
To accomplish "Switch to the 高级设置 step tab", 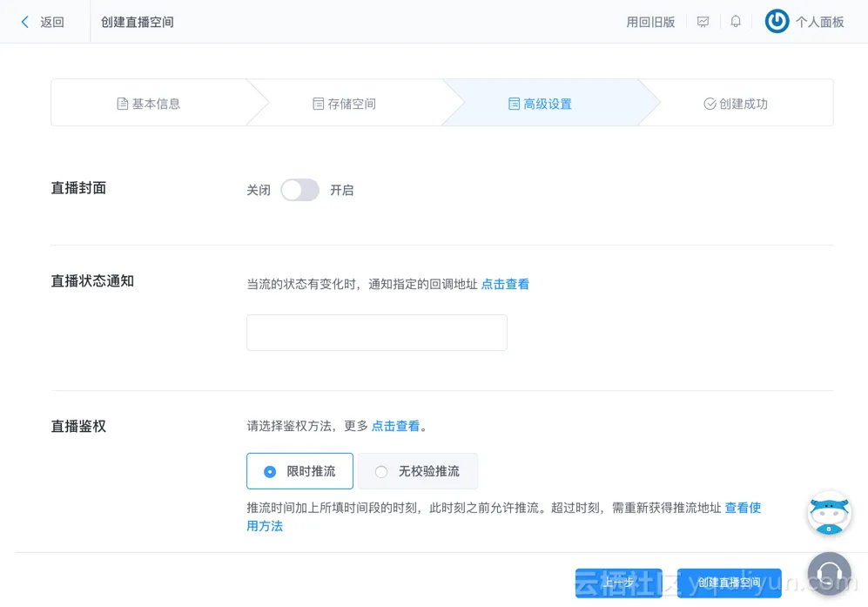I will [540, 104].
